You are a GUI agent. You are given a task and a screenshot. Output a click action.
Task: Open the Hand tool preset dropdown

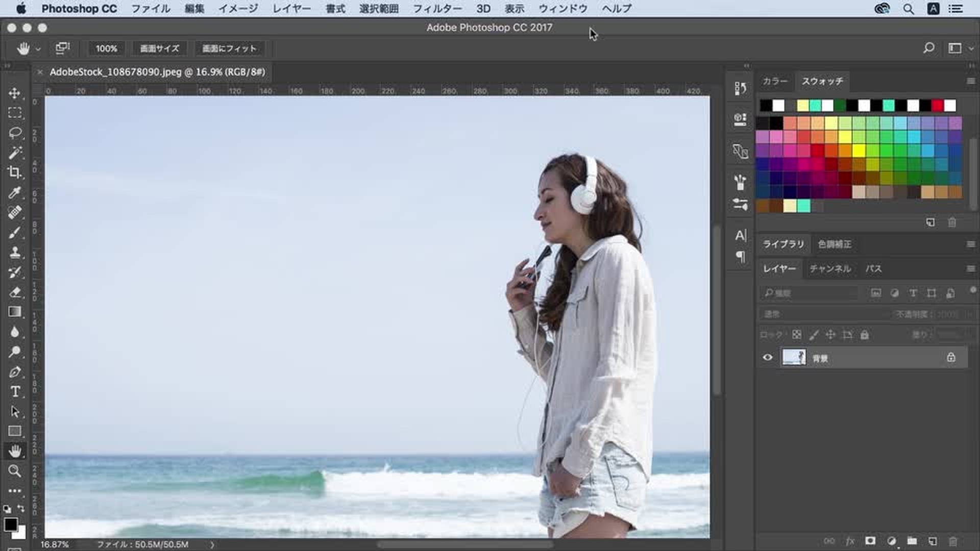pyautogui.click(x=38, y=49)
